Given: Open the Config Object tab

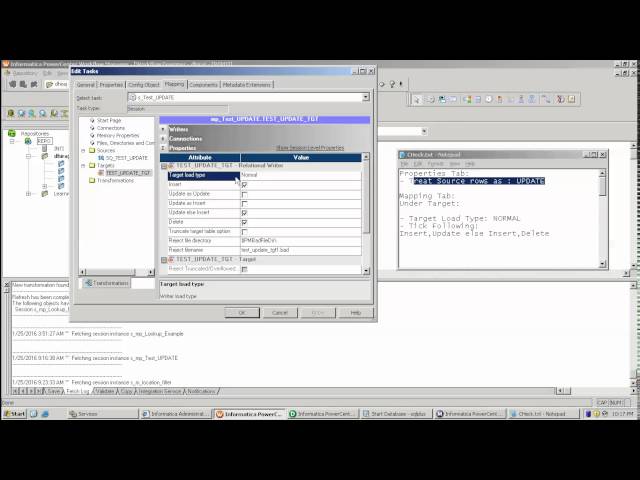Looking at the screenshot, I should (x=144, y=85).
